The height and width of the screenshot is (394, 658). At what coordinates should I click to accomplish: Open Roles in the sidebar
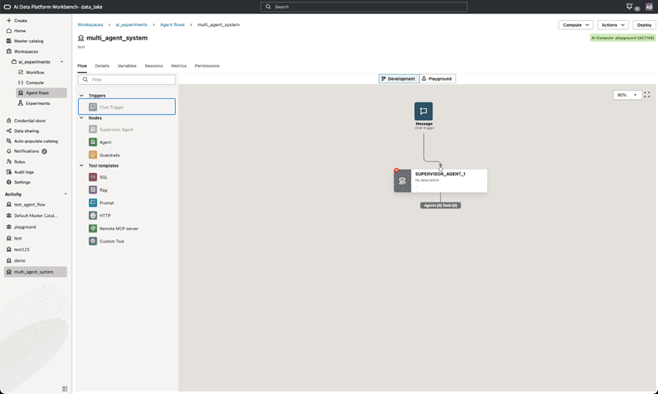tap(16, 162)
